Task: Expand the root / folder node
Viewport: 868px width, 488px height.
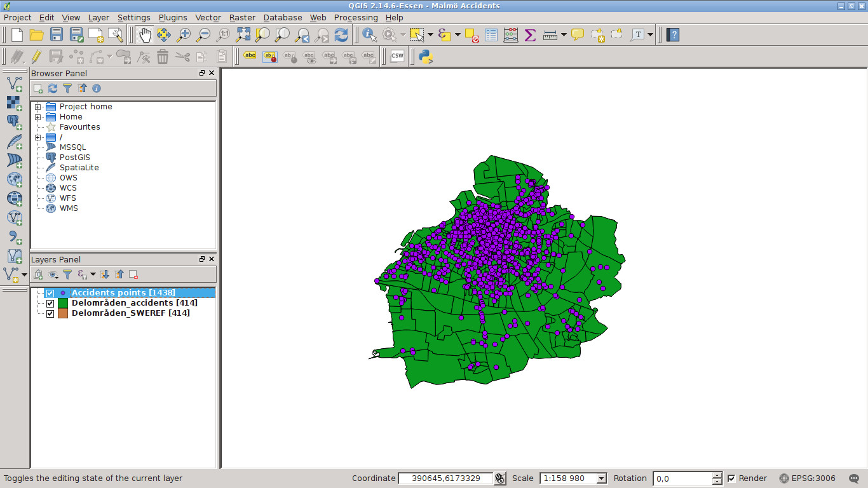Action: coord(38,137)
